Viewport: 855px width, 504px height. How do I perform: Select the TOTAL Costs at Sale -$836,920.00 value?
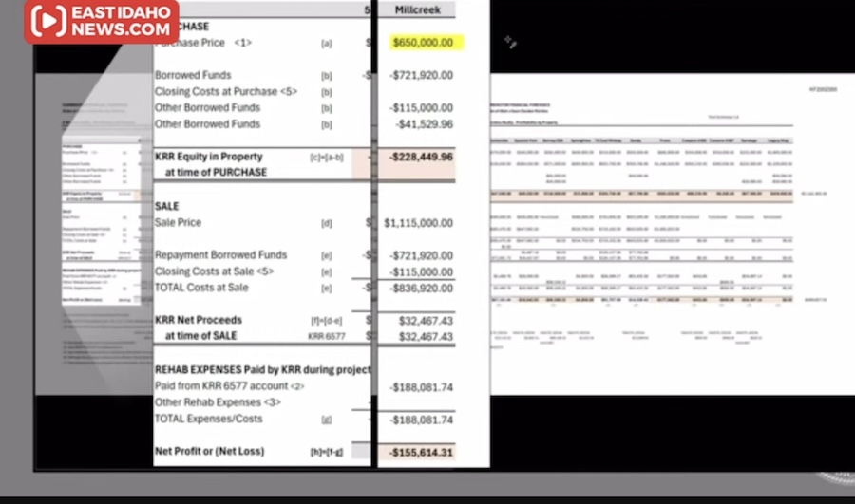(x=421, y=288)
